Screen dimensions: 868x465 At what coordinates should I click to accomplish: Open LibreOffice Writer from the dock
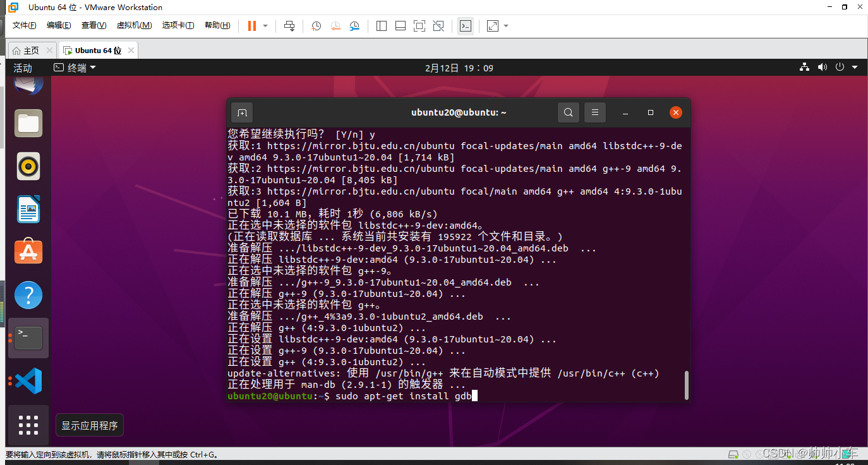[28, 209]
